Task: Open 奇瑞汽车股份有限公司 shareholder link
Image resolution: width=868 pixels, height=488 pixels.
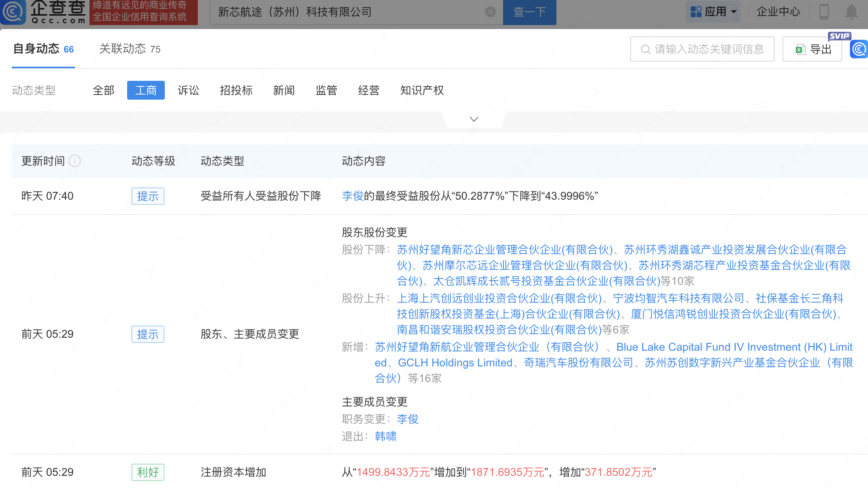Action: click(x=578, y=363)
